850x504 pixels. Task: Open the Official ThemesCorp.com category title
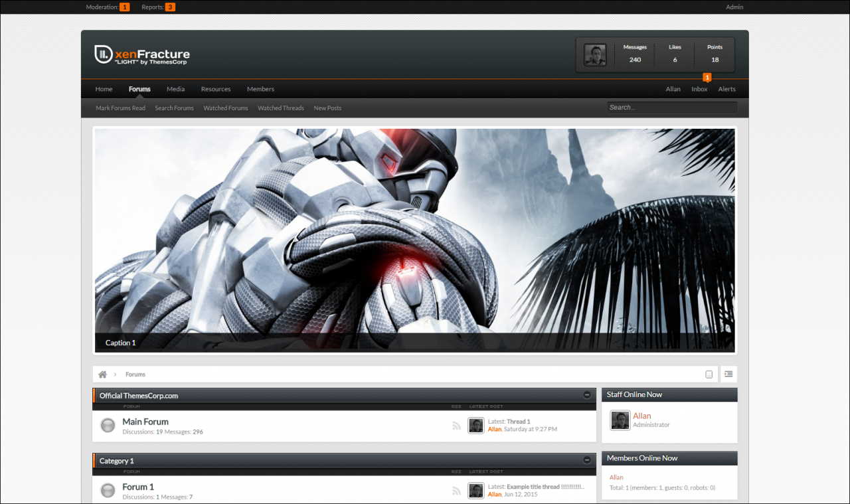pyautogui.click(x=139, y=396)
